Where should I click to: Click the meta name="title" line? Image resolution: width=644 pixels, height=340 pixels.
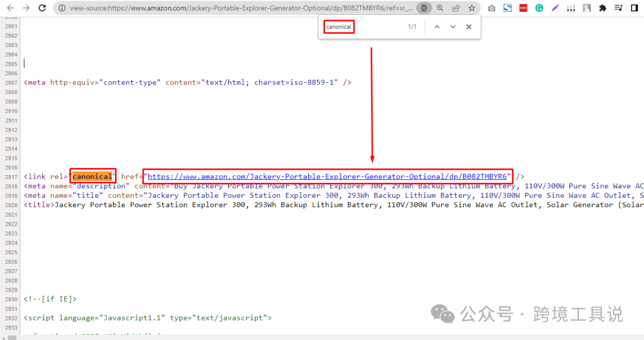pyautogui.click(x=333, y=196)
